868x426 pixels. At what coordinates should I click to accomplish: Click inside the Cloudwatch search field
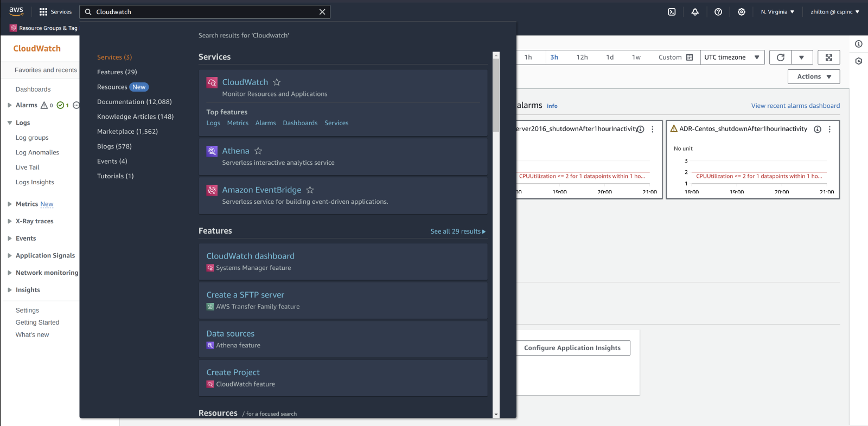tap(205, 12)
